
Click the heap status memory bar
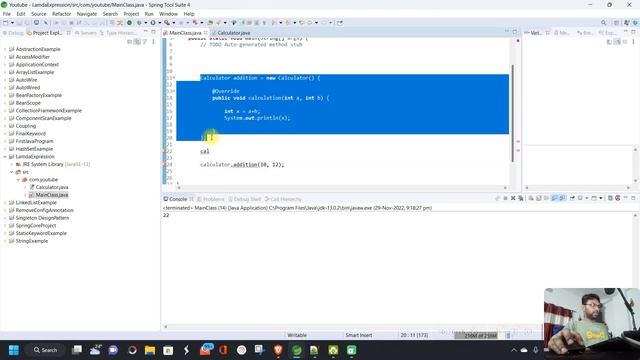click(476, 336)
